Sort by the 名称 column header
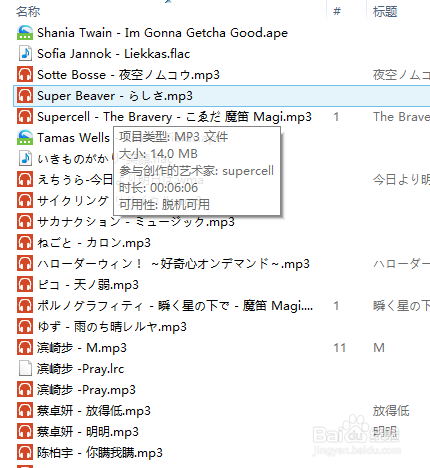Viewport: 430px width, 468px height. 28,12
